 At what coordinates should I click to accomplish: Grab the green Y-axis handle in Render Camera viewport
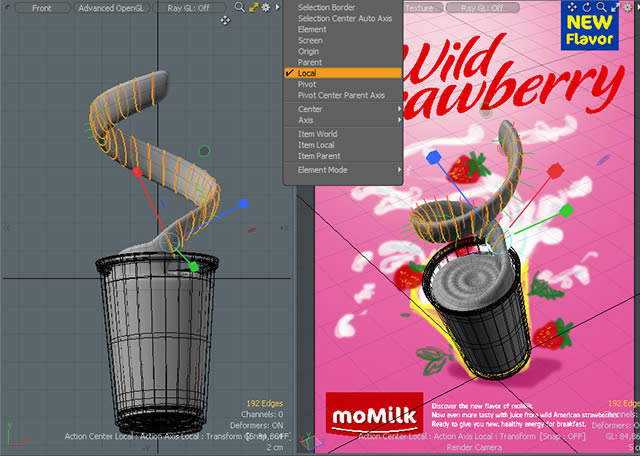[x=567, y=211]
